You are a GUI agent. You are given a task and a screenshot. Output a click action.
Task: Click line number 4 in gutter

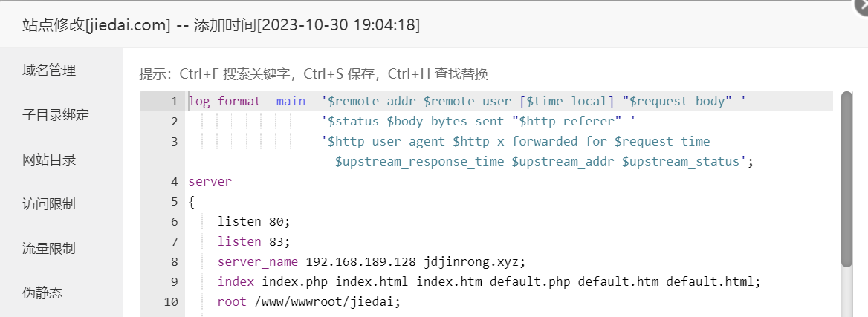(x=175, y=181)
